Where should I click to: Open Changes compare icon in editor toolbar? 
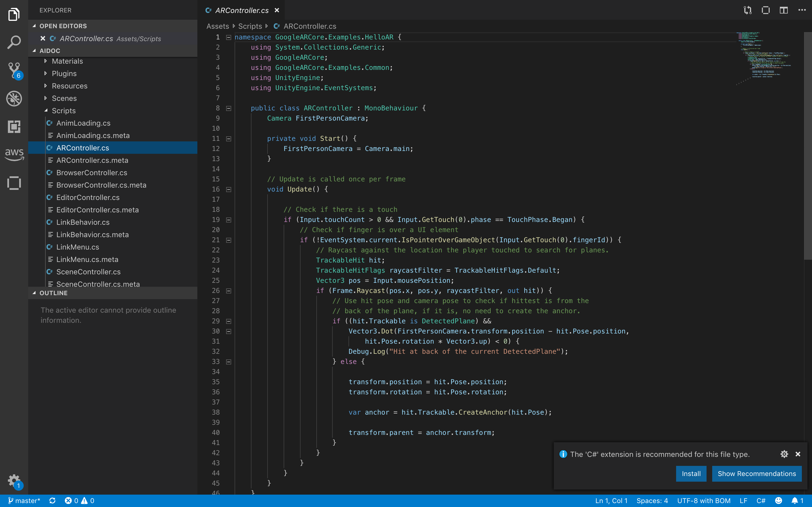click(747, 10)
